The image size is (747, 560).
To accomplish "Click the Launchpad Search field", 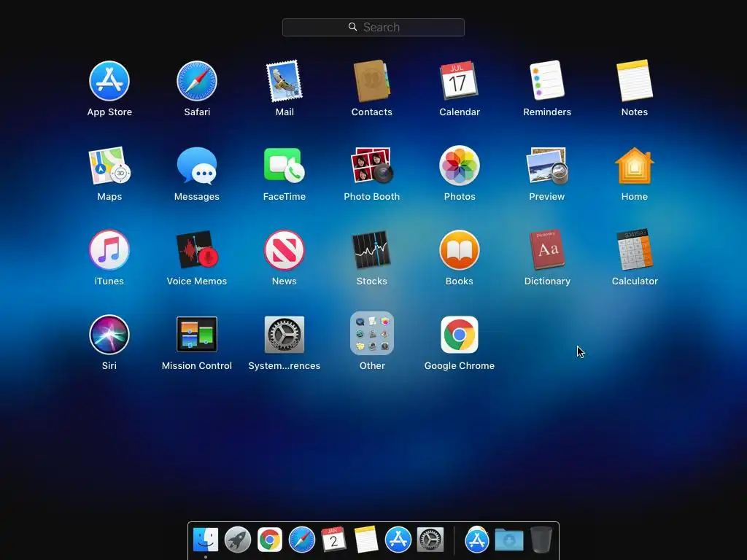I will (x=373, y=27).
